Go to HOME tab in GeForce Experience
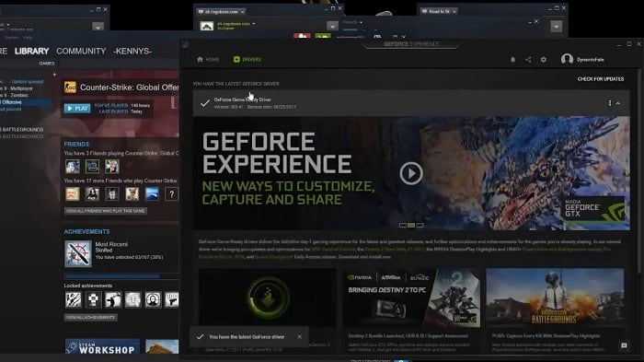 (208, 60)
